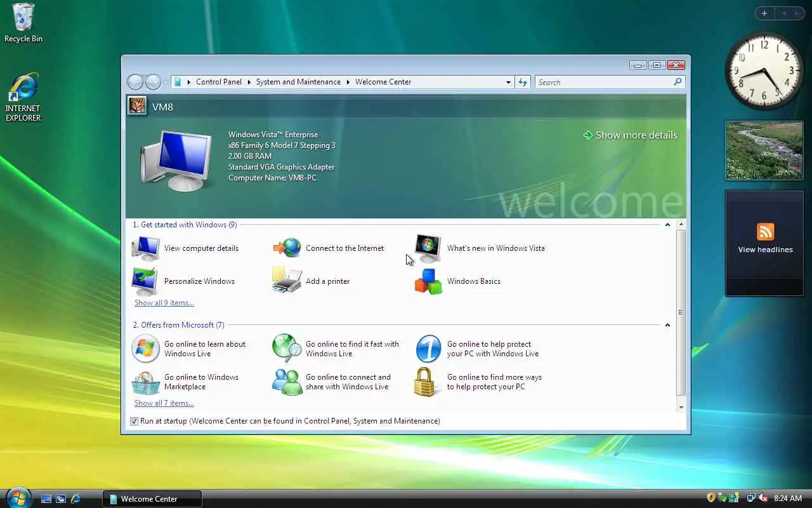The image size is (812, 508).
Task: Click the Add a printer icon
Action: click(x=287, y=280)
